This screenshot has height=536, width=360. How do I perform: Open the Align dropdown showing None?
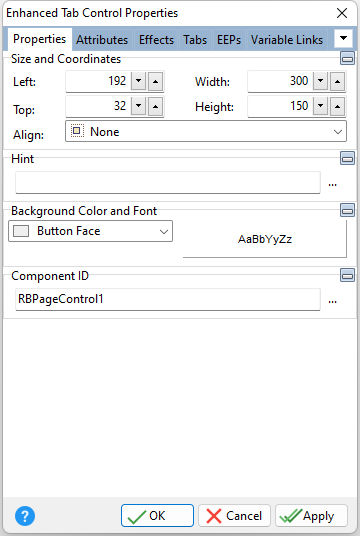pyautogui.click(x=206, y=131)
